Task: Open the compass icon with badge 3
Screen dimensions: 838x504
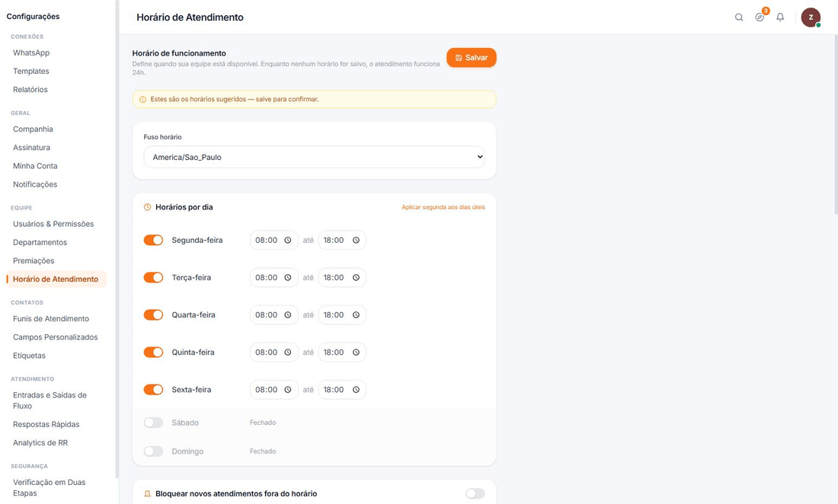Action: (x=760, y=17)
